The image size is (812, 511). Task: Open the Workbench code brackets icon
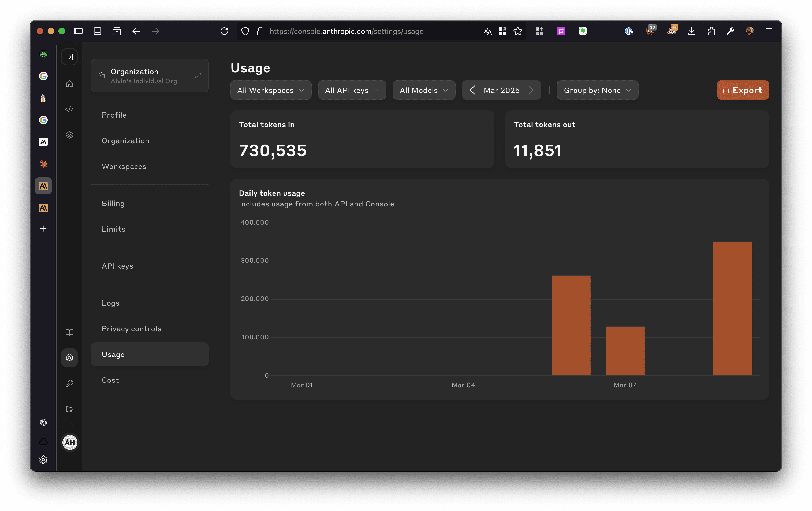[69, 109]
